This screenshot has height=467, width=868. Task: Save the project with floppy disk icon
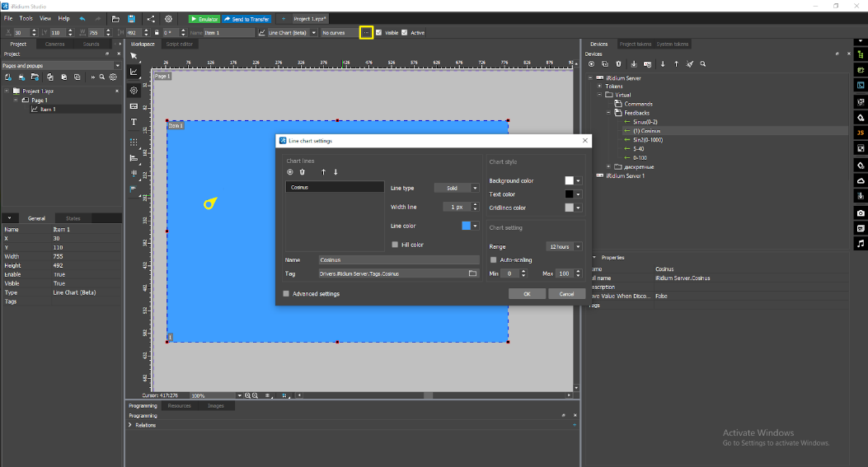point(131,18)
